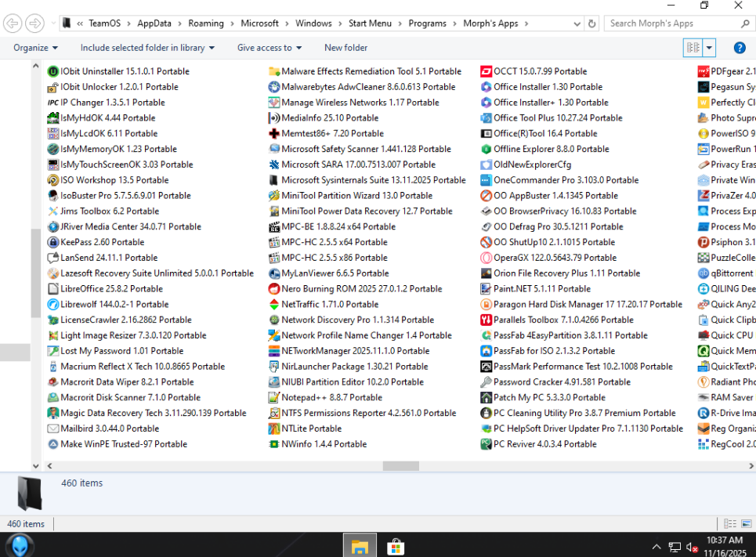The image size is (756, 557).
Task: Expand Include selected folder in library menu
Action: [147, 48]
